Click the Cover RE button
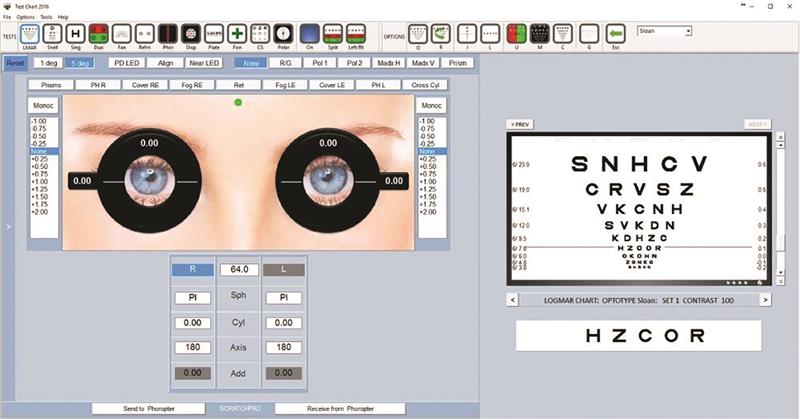The width and height of the screenshot is (800, 419). [x=145, y=85]
